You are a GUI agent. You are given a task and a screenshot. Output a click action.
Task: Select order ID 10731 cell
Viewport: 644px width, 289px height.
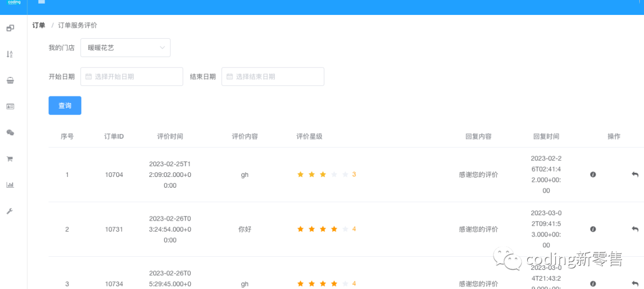(x=114, y=229)
